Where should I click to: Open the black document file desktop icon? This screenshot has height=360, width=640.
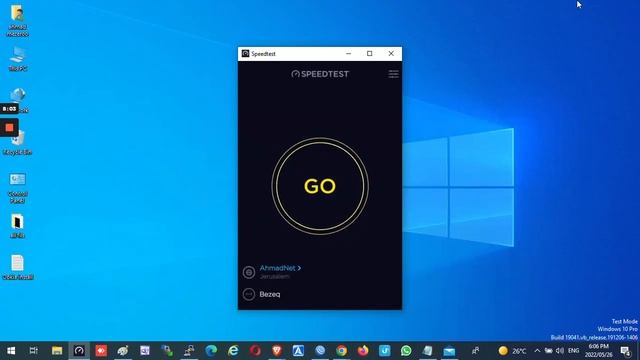point(17,226)
